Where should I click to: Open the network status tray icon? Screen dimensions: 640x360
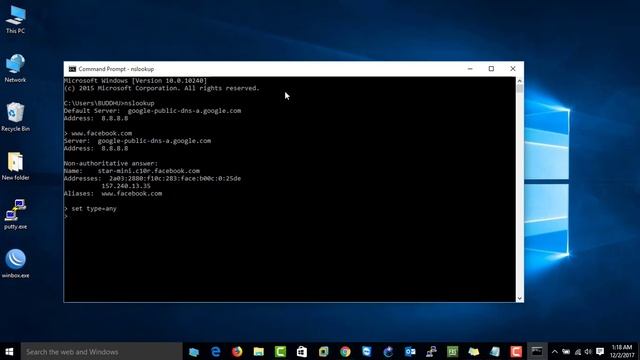578,351
